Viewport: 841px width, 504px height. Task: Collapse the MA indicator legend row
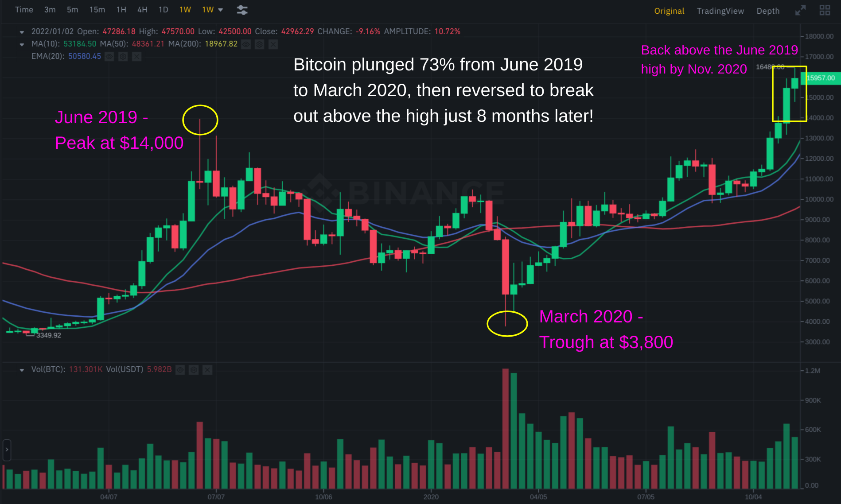click(22, 44)
